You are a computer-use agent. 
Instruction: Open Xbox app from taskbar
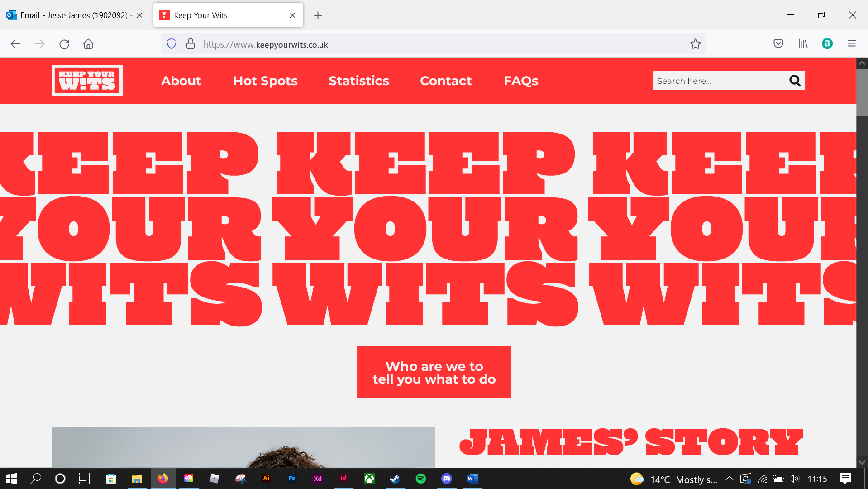(369, 479)
